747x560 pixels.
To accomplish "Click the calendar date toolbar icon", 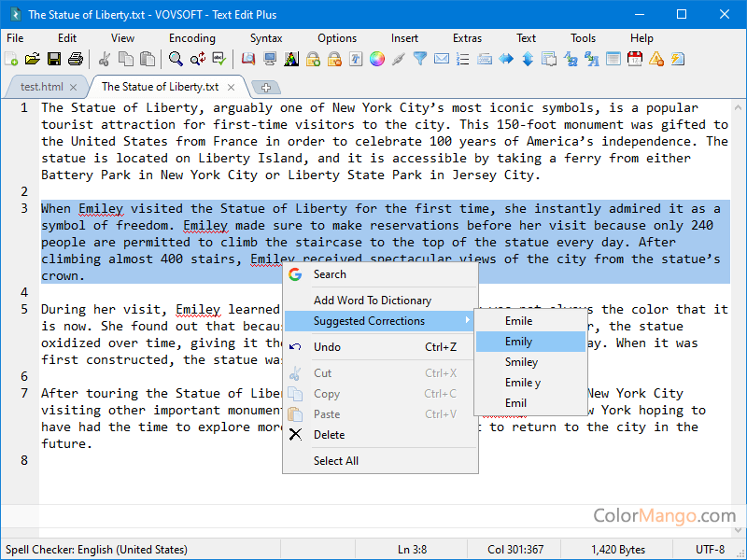I will click(635, 59).
